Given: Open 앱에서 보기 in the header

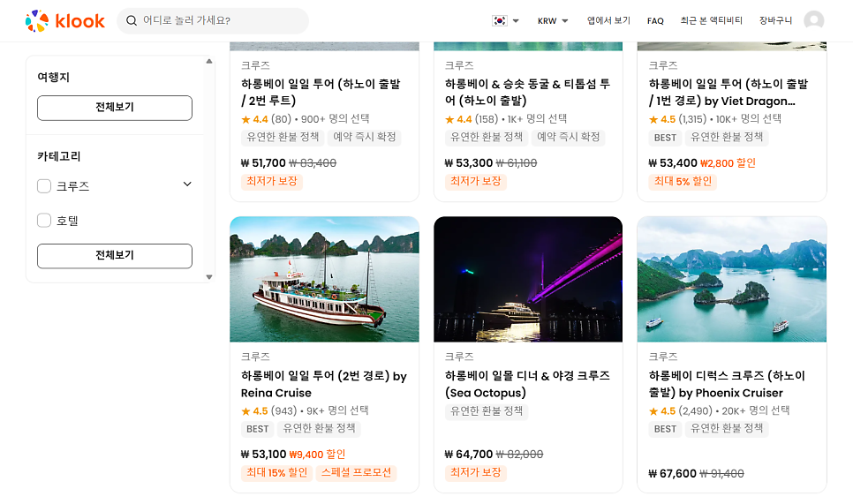Looking at the screenshot, I should tap(608, 20).
